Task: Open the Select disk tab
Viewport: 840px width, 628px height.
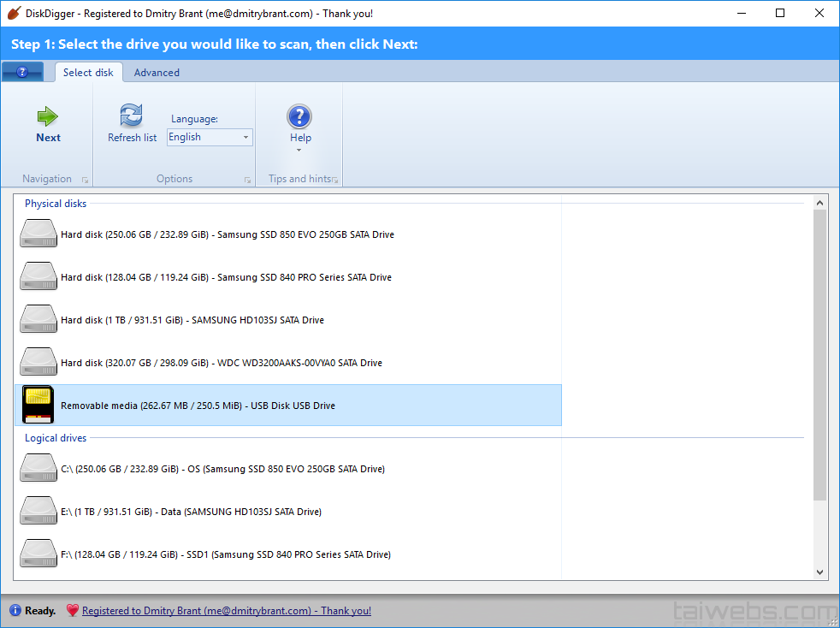Action: [88, 73]
